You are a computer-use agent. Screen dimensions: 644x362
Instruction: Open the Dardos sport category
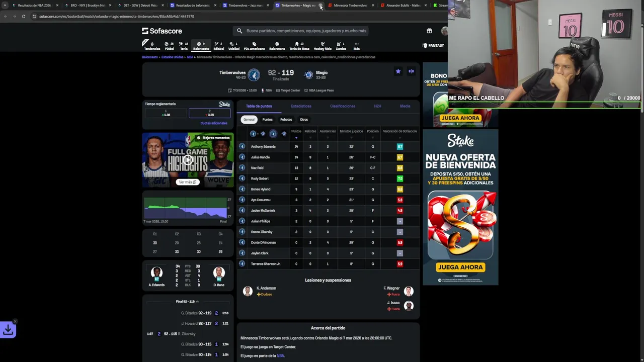coord(341,46)
